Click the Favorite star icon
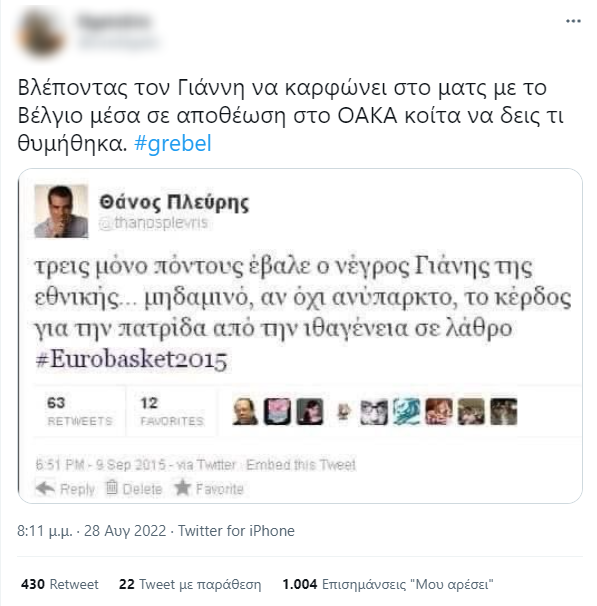 (x=182, y=487)
